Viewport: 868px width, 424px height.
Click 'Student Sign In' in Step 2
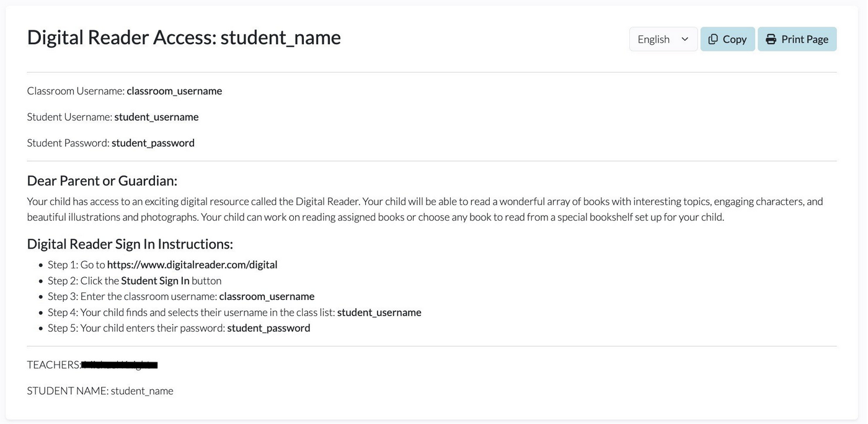point(155,281)
